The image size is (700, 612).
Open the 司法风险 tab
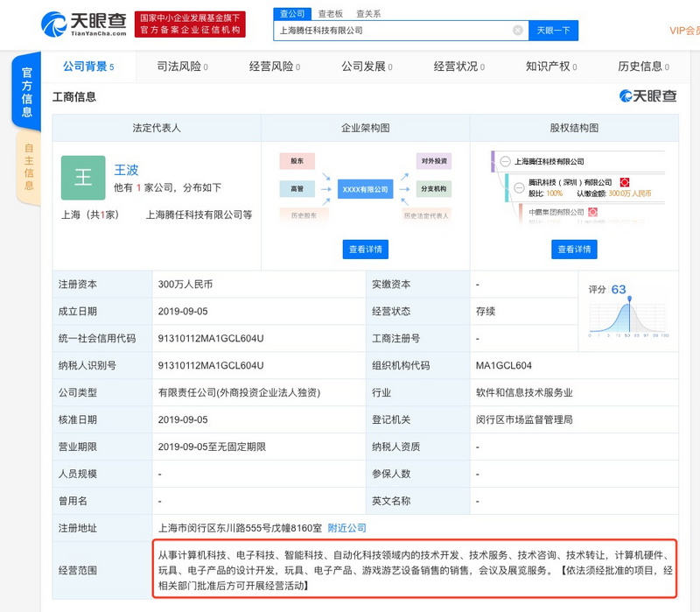(182, 67)
